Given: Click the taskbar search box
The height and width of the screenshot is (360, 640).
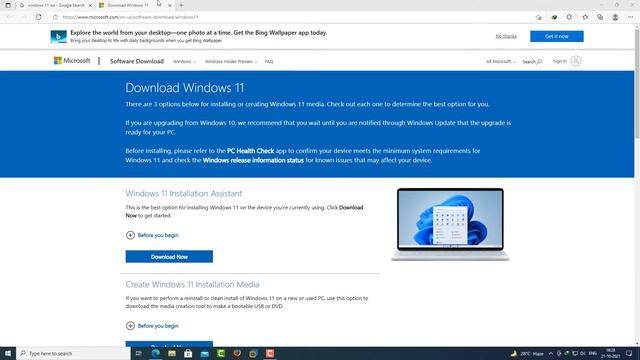Looking at the screenshot, I should tap(73, 353).
